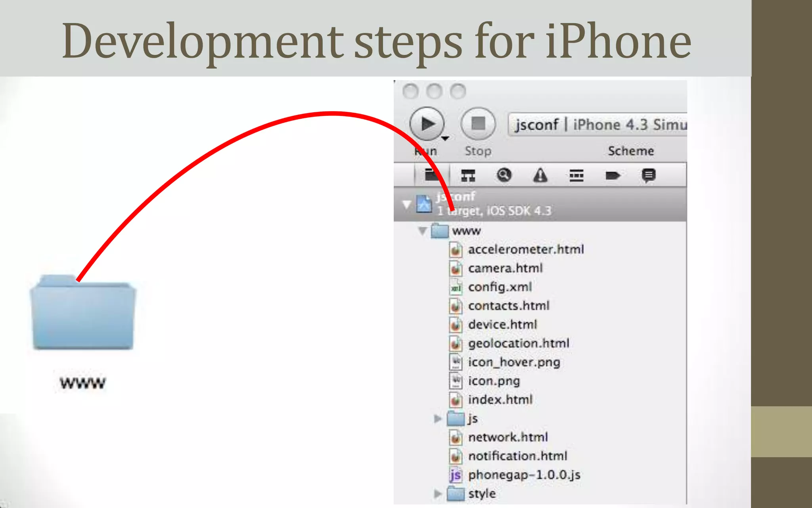The image size is (812, 508).
Task: Open the Run options dropdown arrow
Action: point(445,139)
